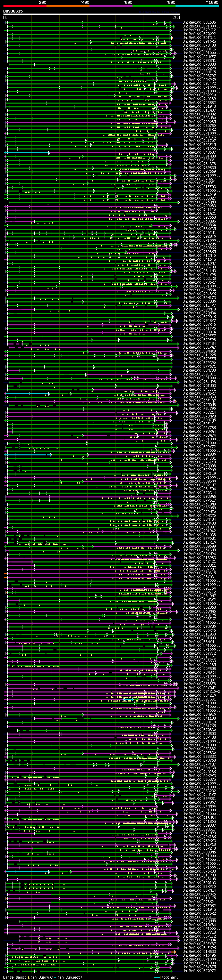This screenshot has height=980, width=222.
Task: Select the UniRef100_A7UVF7 label
Action: coord(199,57)
